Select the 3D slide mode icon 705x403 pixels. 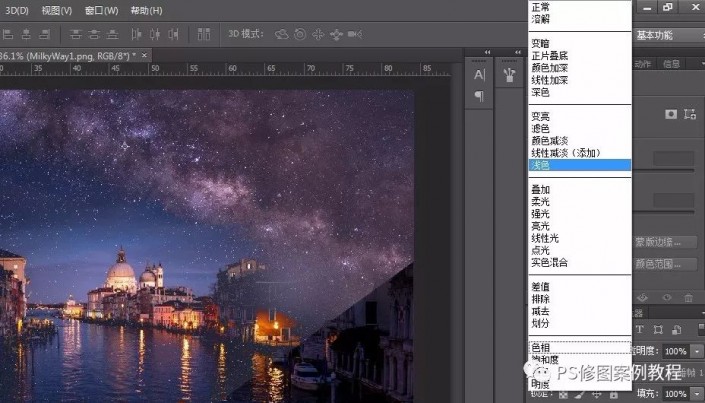(336, 35)
